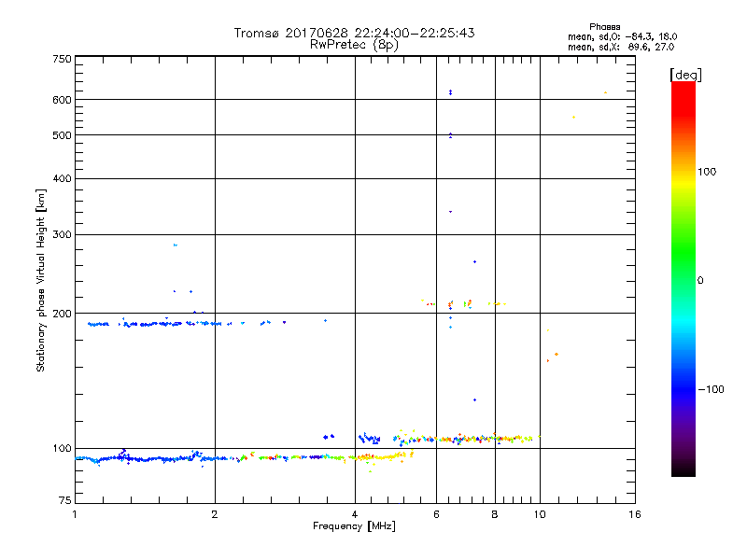
Task: Click the plot title starting with Tromsø
Action: 354,33
